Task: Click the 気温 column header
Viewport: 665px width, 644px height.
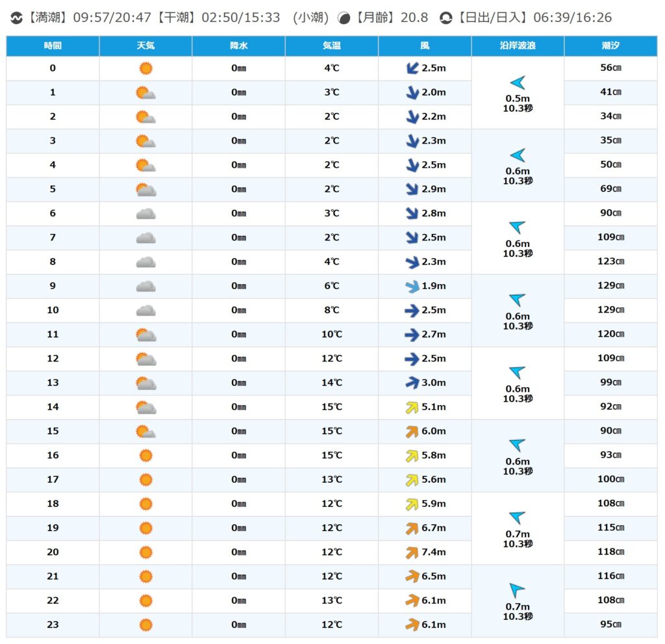Action: coord(331,46)
